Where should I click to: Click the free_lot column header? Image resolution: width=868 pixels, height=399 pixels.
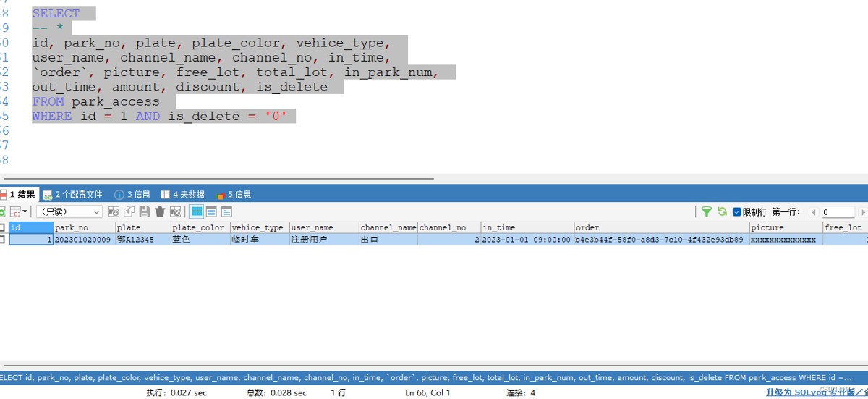tap(846, 227)
